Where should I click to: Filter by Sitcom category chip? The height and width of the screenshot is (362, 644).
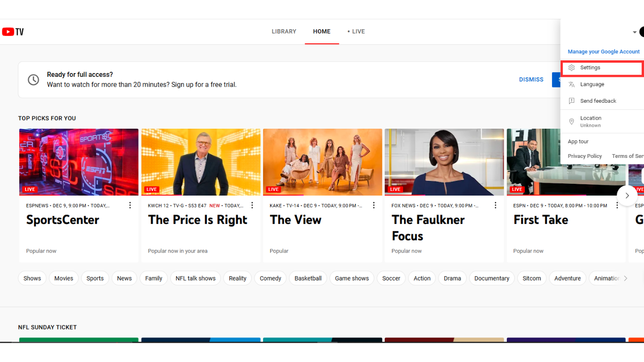click(532, 278)
